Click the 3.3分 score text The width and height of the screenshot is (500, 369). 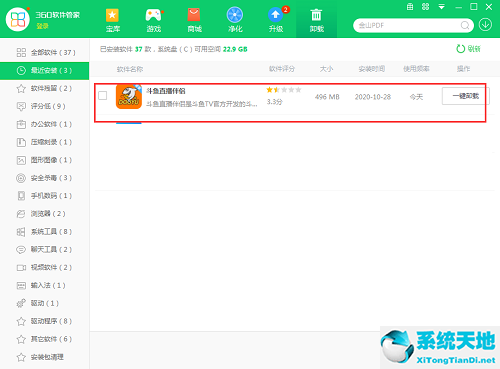point(274,102)
